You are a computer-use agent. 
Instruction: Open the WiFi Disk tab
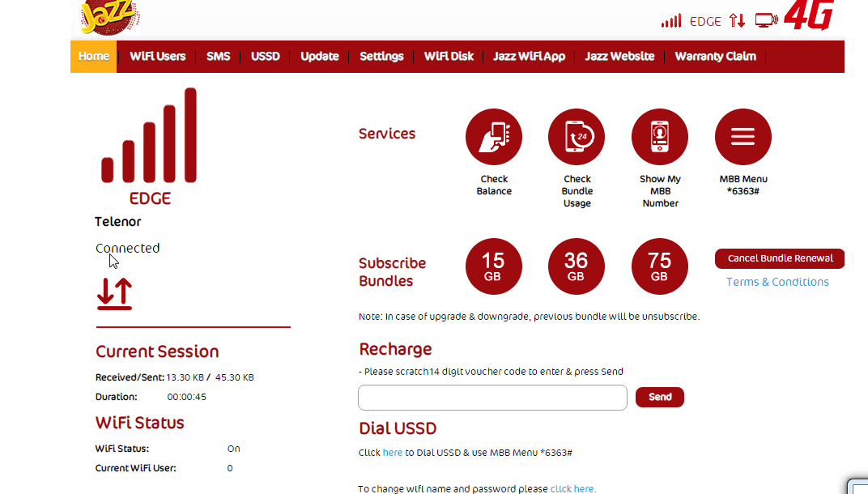click(x=449, y=56)
